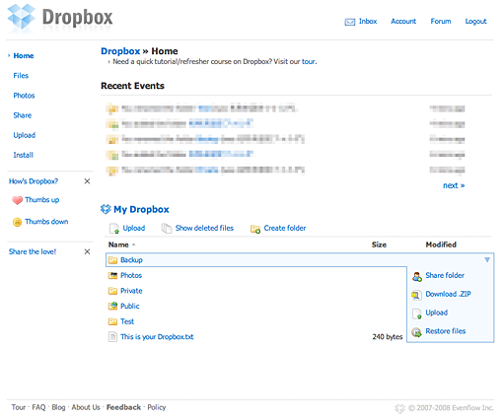This screenshot has width=504, height=420.
Task: Open the Private folder name
Action: [131, 291]
